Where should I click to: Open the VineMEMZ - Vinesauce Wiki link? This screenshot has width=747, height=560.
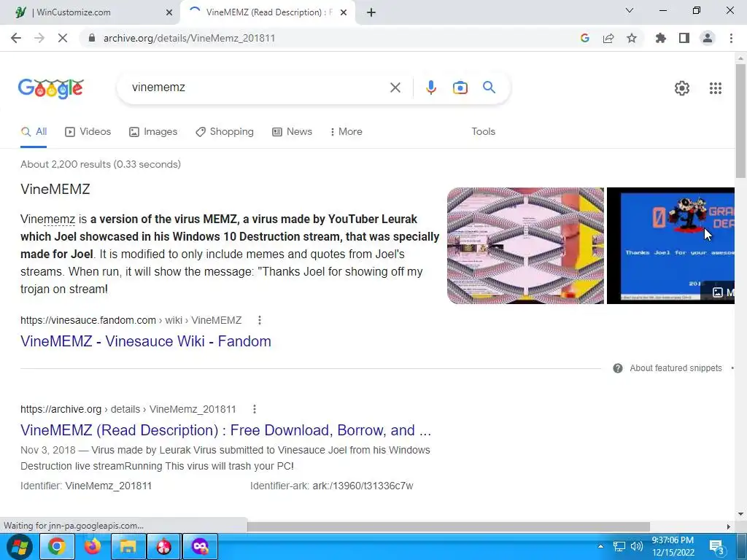tap(146, 341)
